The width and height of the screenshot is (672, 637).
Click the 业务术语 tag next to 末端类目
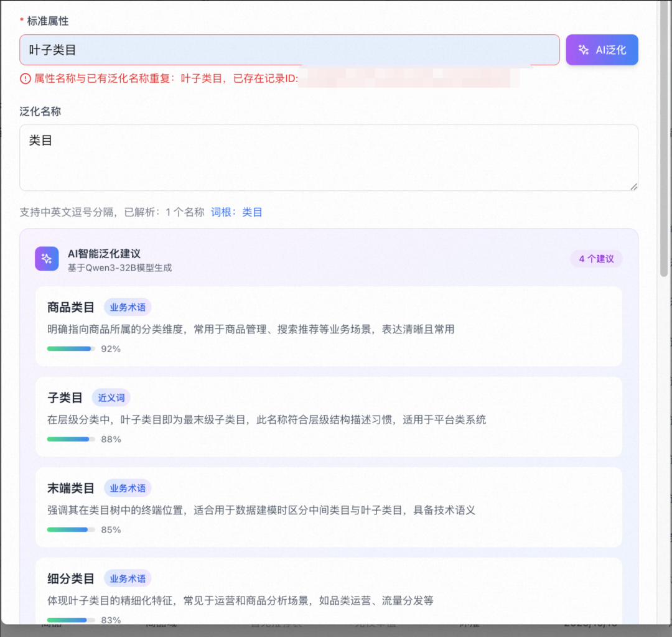coord(128,488)
